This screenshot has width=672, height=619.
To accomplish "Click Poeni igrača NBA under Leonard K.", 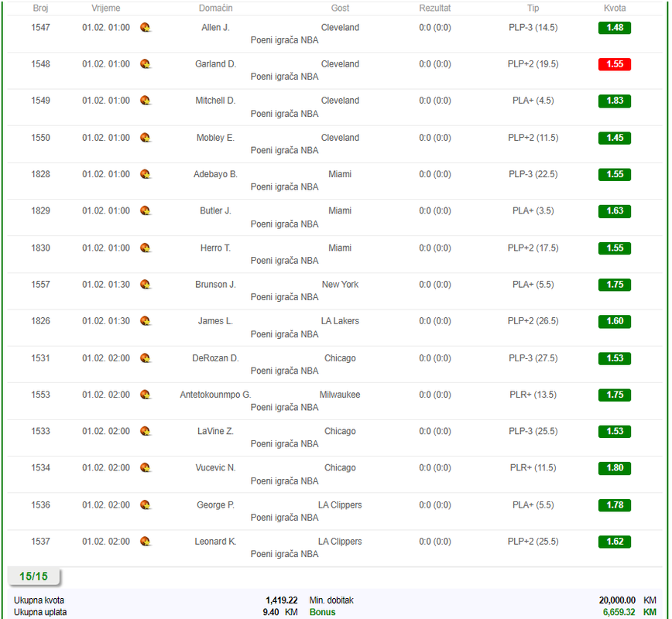I will (285, 554).
